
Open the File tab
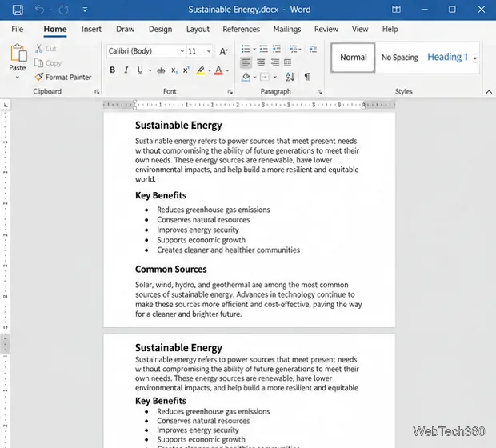(x=17, y=29)
